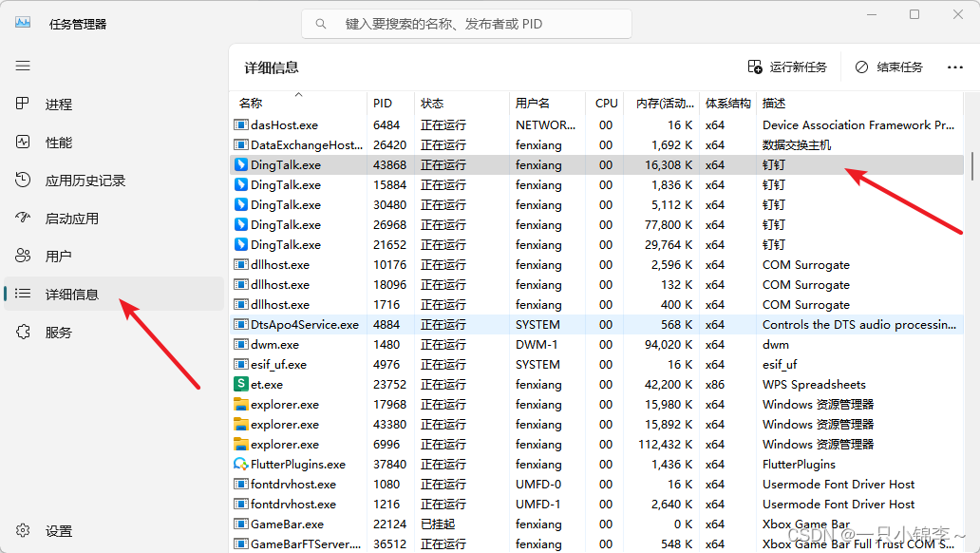This screenshot has width=980, height=553.
Task: Click the GameBar.exe process icon
Action: point(240,524)
